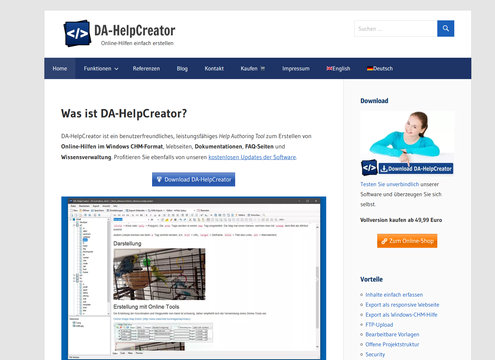
Task: Open the Impressum page
Action: tap(296, 68)
